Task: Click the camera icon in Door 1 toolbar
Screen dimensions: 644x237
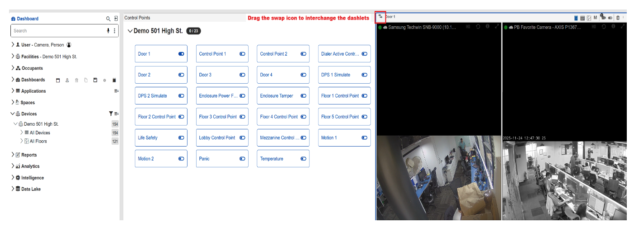Action: [603, 17]
